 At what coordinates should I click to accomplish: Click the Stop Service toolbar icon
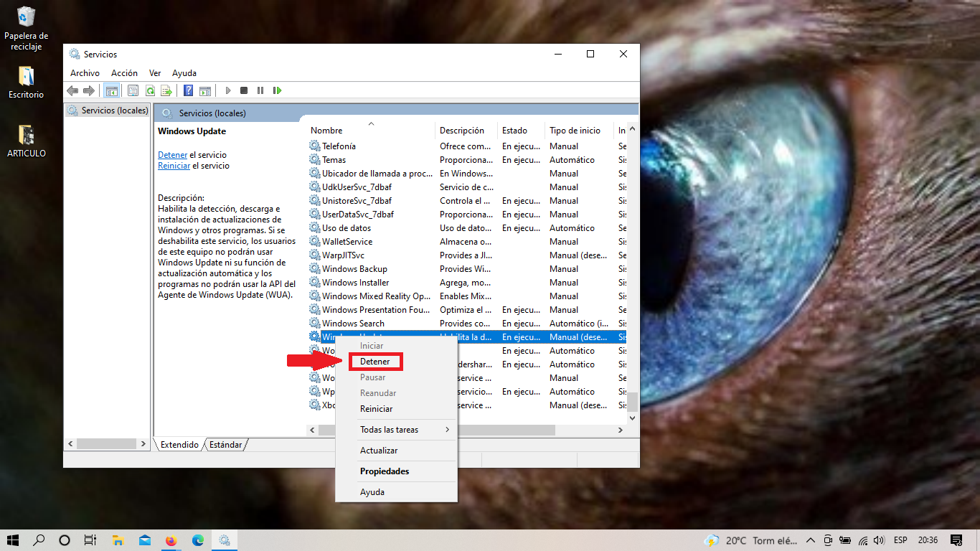(x=244, y=90)
